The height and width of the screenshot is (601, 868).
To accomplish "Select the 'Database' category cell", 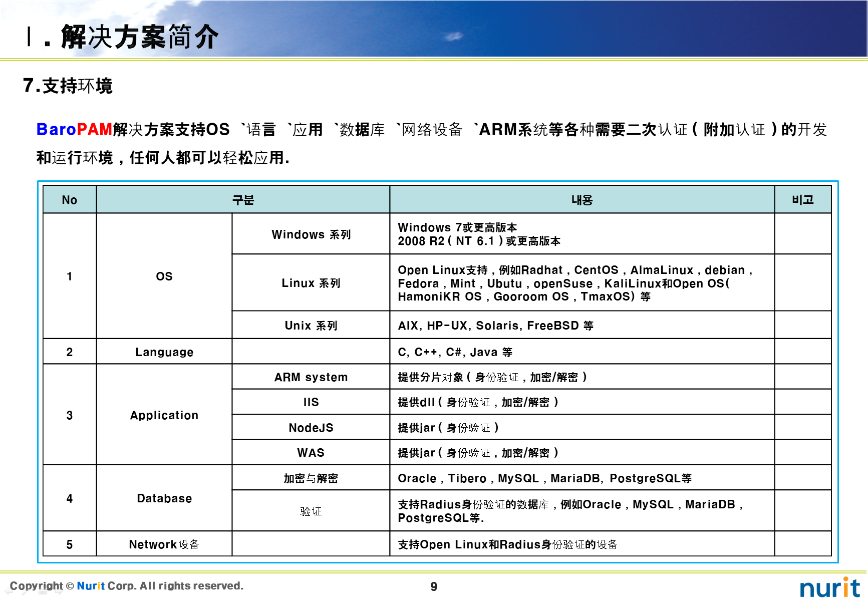I will coord(164,498).
